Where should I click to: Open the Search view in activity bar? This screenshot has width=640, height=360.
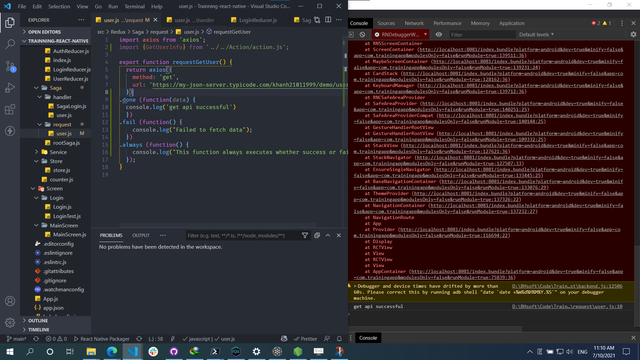click(x=10, y=44)
